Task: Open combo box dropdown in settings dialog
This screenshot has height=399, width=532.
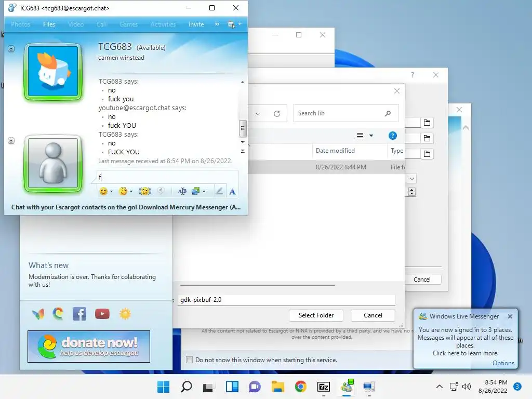Action: (412, 179)
